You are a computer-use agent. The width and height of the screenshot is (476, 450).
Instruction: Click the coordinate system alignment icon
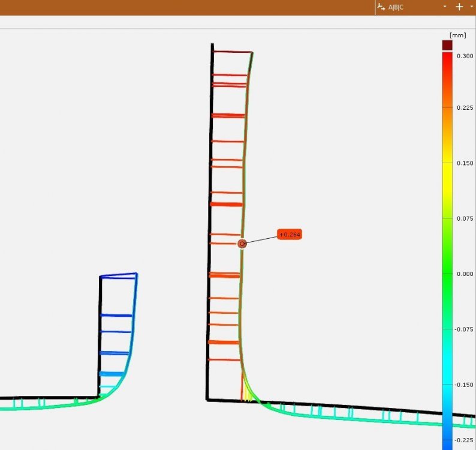[x=382, y=7]
